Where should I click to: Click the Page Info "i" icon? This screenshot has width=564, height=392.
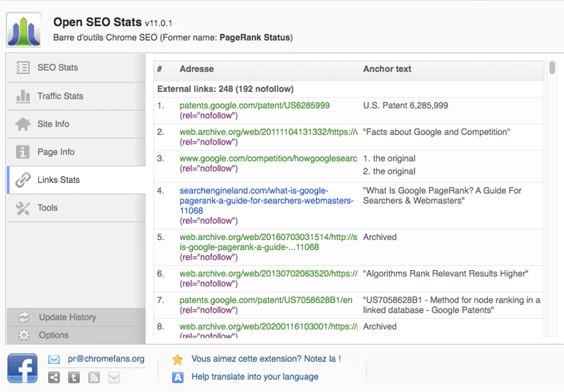pyautogui.click(x=23, y=152)
